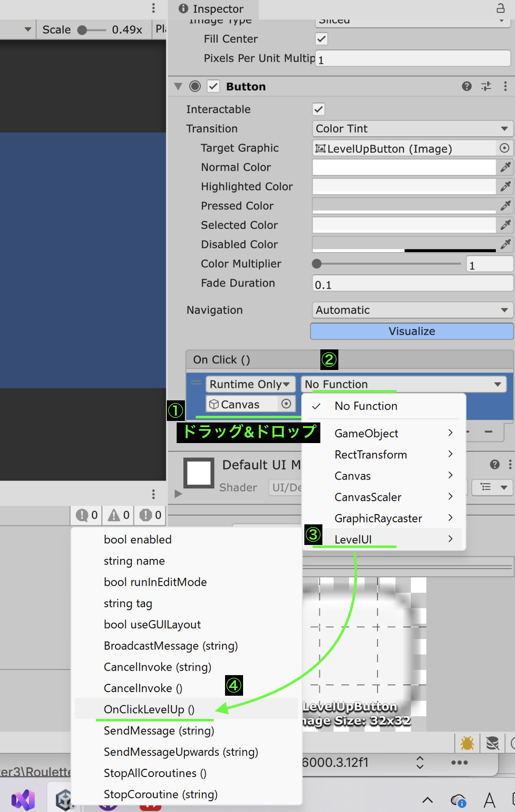515x812 pixels.
Task: Open the Runtime Only dropdown
Action: coord(250,384)
